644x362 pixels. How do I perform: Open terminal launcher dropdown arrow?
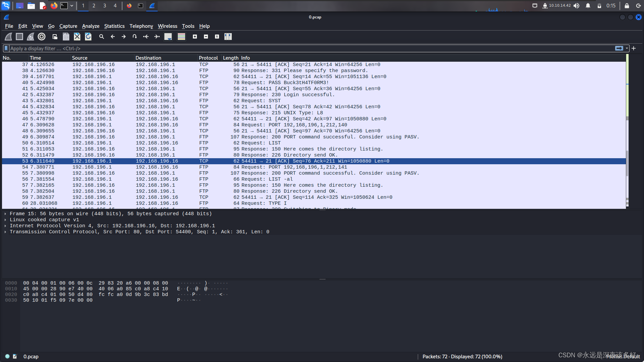(x=72, y=6)
